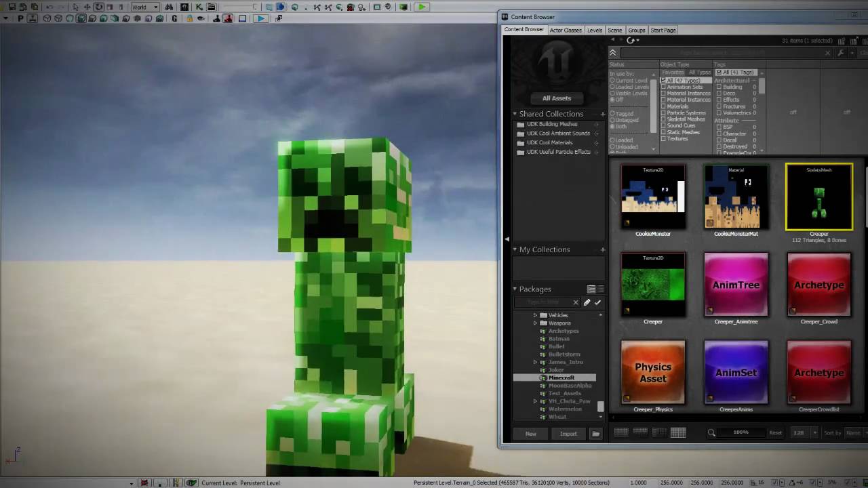Select Current Level in-use radio option
The height and width of the screenshot is (488, 868).
(x=612, y=80)
